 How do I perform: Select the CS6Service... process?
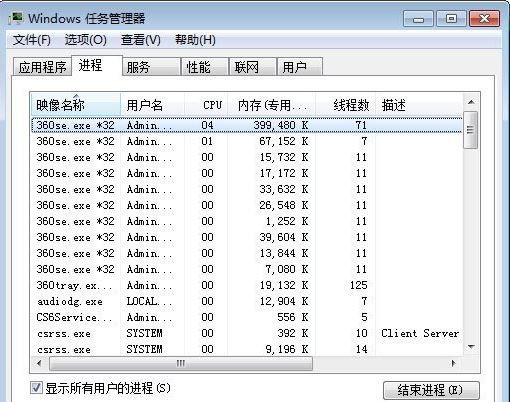(247, 317)
